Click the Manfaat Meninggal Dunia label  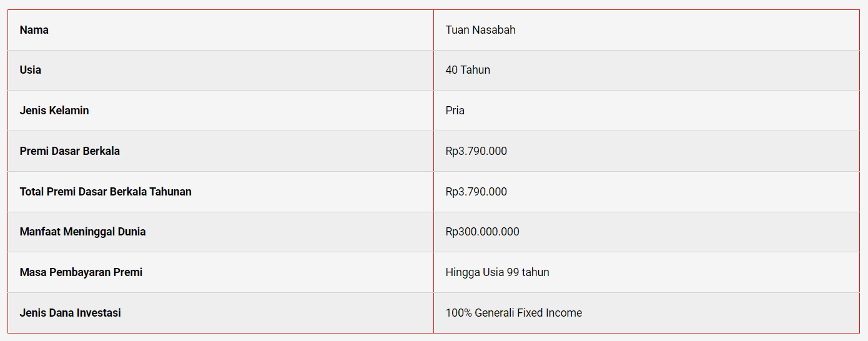(82, 232)
